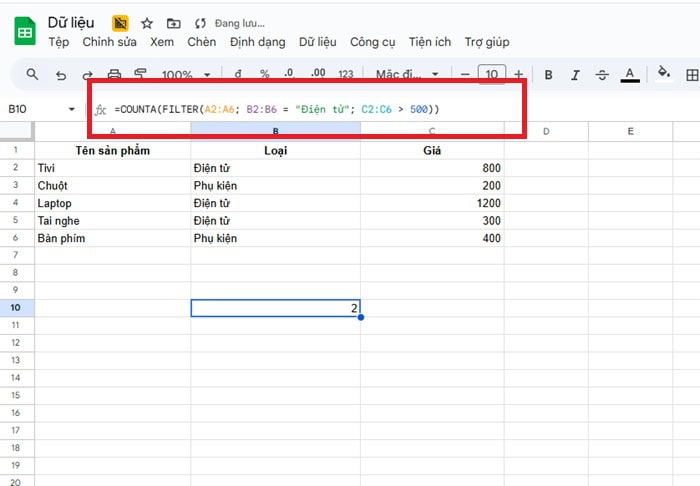Click the Tên sản phẩm header cell

[x=112, y=150]
